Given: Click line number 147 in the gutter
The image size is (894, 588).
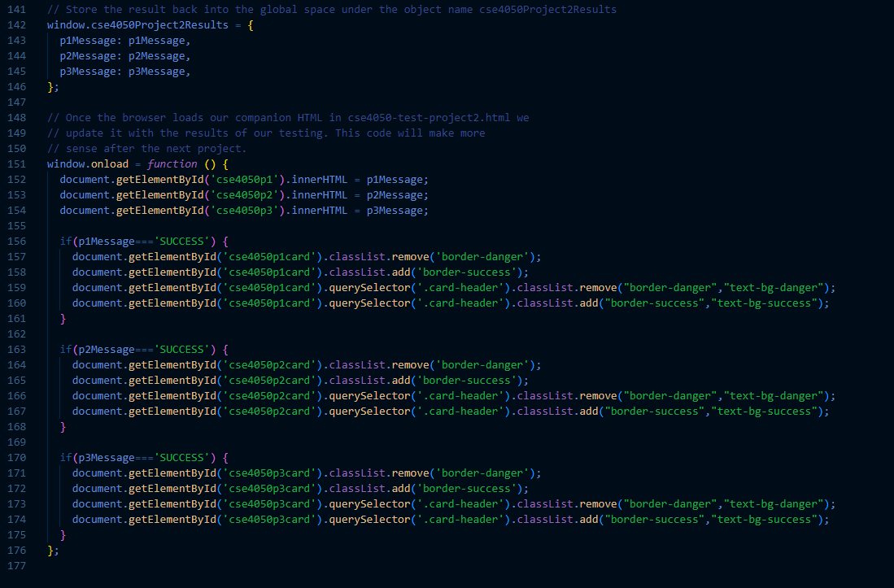Looking at the screenshot, I should [16, 102].
